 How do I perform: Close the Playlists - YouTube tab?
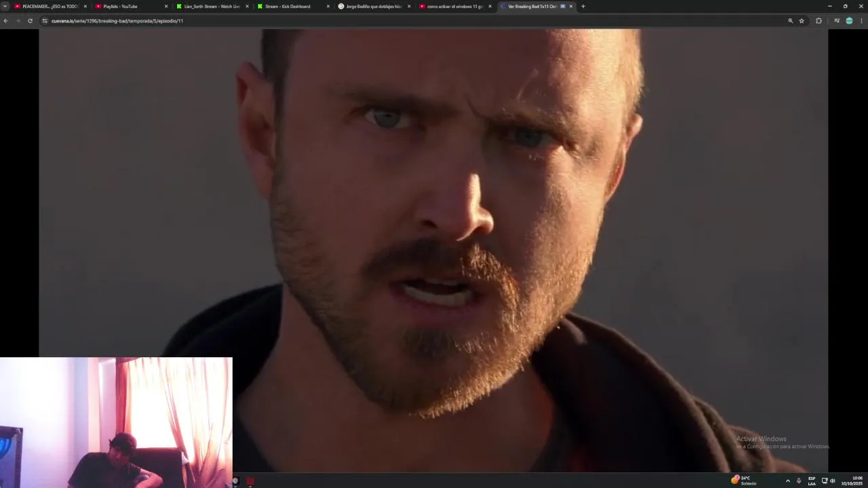coord(166,6)
